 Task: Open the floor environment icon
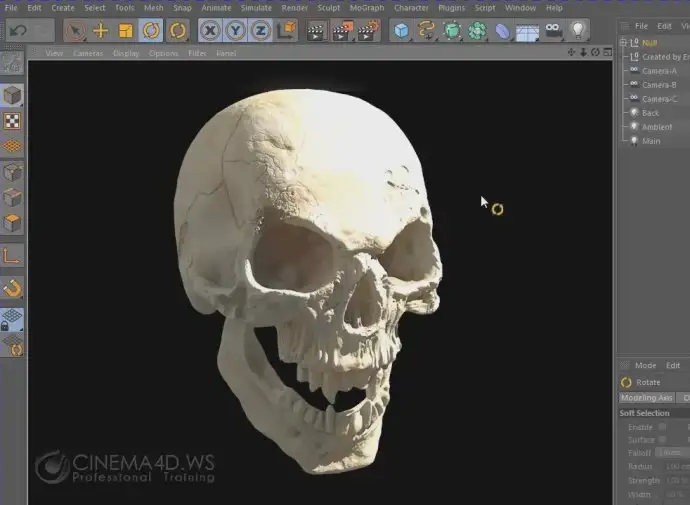(527, 33)
